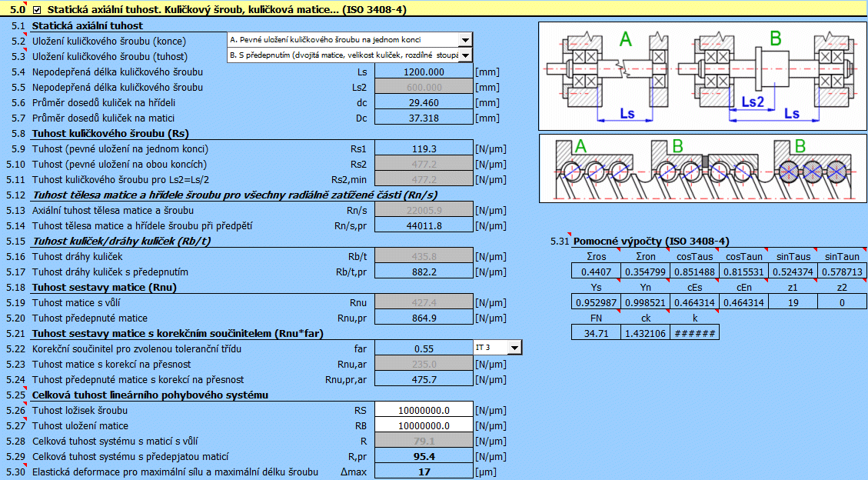
Task: Select the cEn value 0.464314
Action: pos(744,303)
